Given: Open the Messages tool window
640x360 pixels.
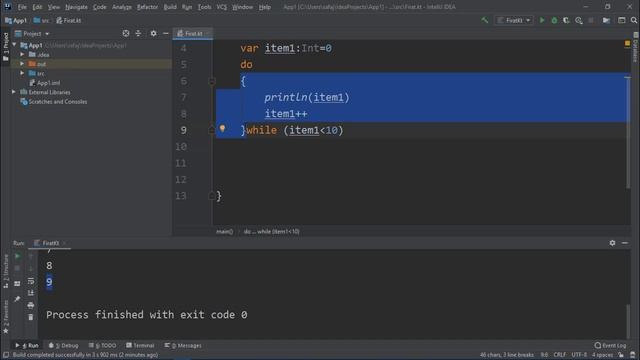Looking at the screenshot, I should click(183, 345).
